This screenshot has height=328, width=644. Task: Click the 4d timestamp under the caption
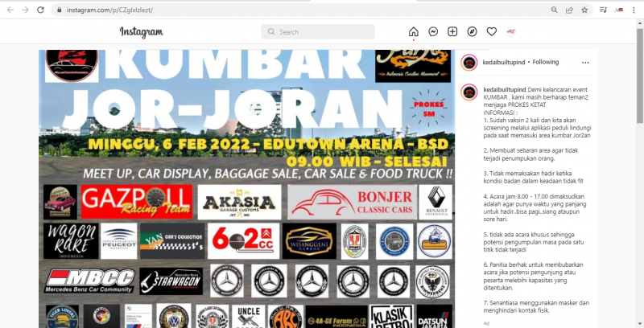click(x=486, y=323)
